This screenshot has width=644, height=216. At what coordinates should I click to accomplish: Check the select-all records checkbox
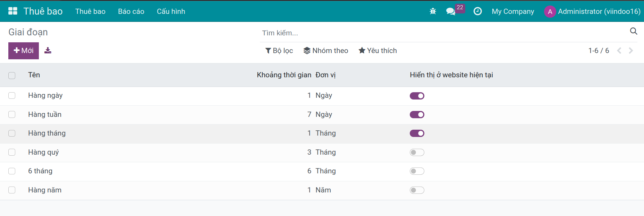click(12, 75)
